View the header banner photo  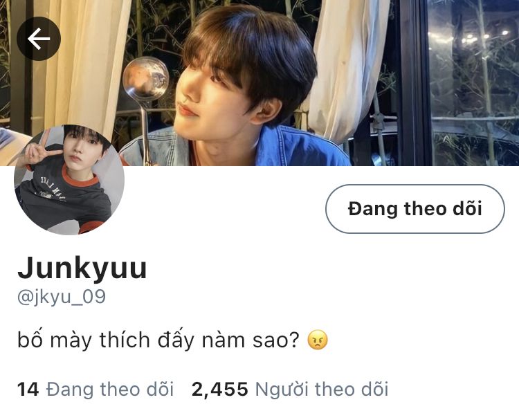point(259,83)
